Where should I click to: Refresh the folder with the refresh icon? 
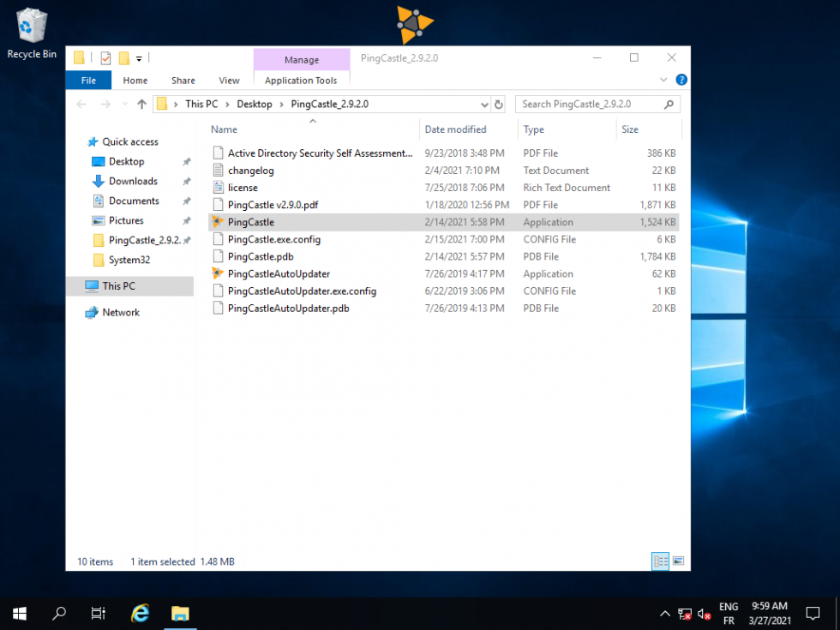(x=499, y=104)
